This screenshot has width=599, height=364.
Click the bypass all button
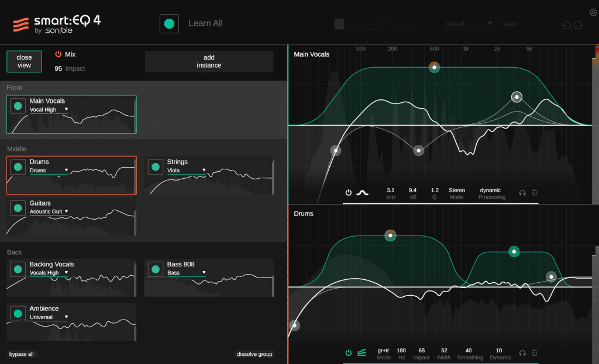point(21,354)
